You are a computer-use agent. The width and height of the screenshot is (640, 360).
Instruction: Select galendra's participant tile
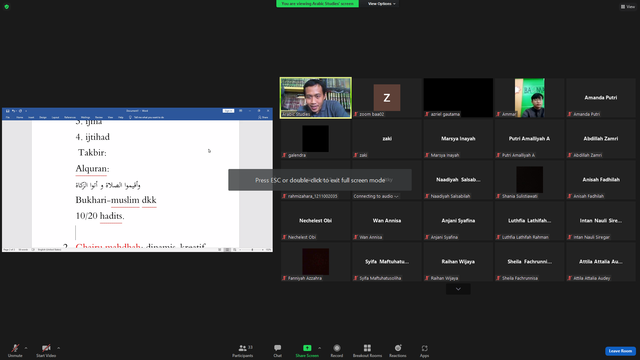316,139
